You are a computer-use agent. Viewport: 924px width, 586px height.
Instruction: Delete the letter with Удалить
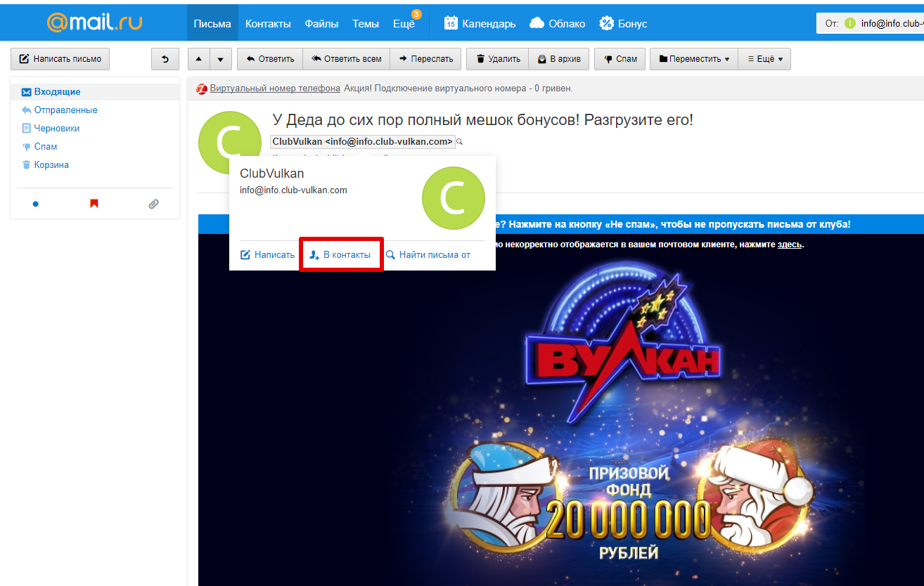(x=498, y=59)
